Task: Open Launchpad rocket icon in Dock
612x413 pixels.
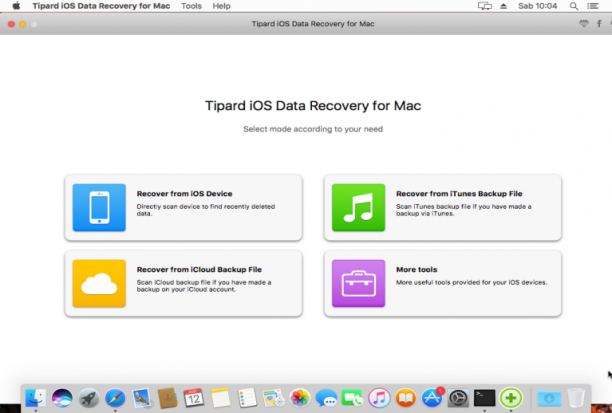Action: coord(89,398)
